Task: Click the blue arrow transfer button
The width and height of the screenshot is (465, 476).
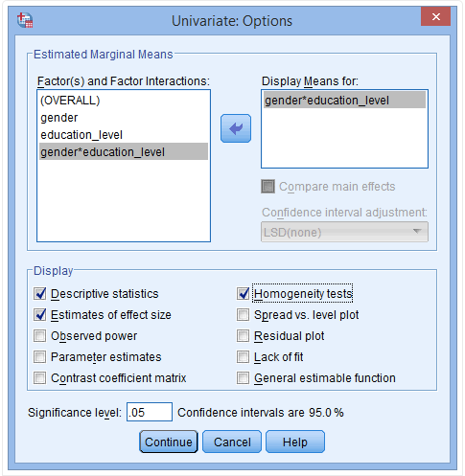Action: (x=236, y=128)
